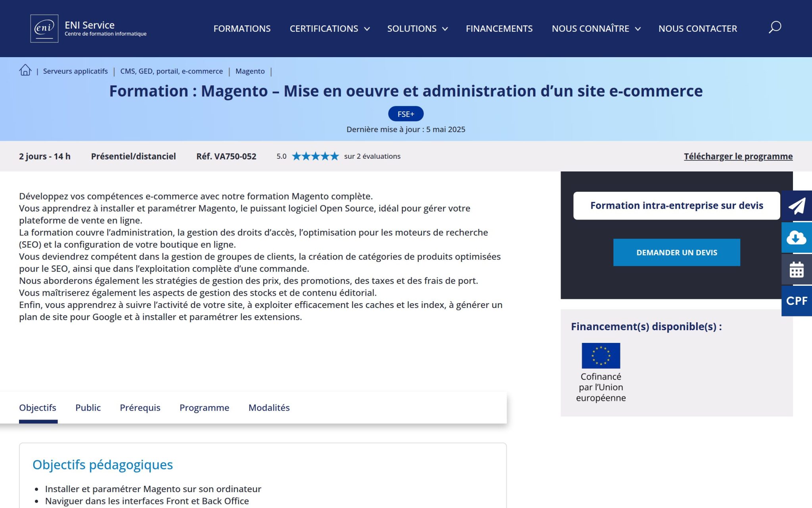
Task: Click the CPF side button
Action: pos(797,301)
